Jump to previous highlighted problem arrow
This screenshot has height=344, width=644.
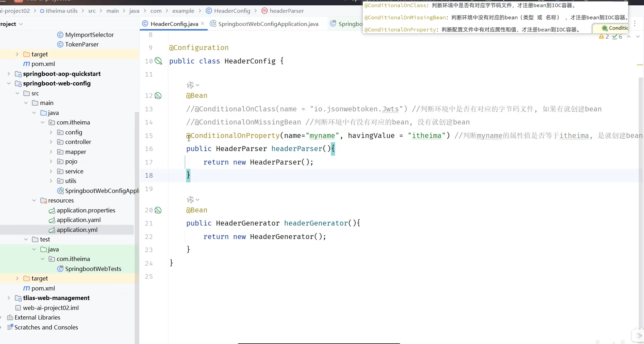629,37
